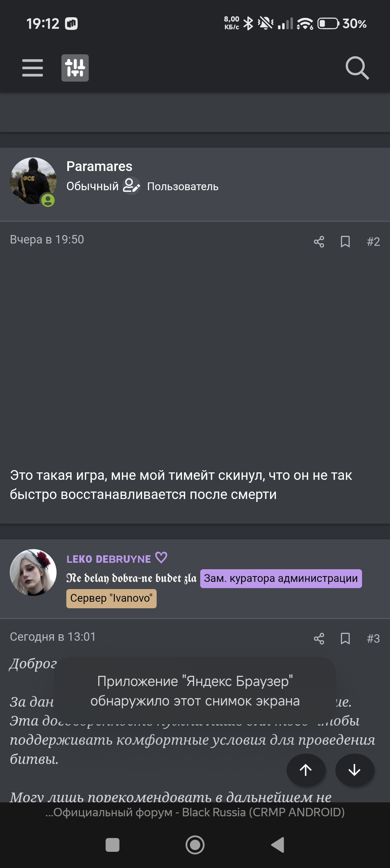
Task: Jump to bottom with down arrow button
Action: [354, 770]
